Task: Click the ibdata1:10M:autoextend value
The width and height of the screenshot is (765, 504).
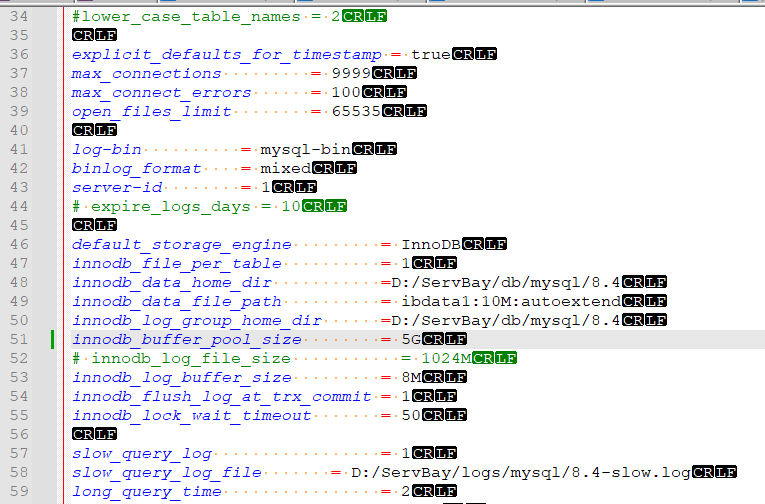Action: point(511,301)
